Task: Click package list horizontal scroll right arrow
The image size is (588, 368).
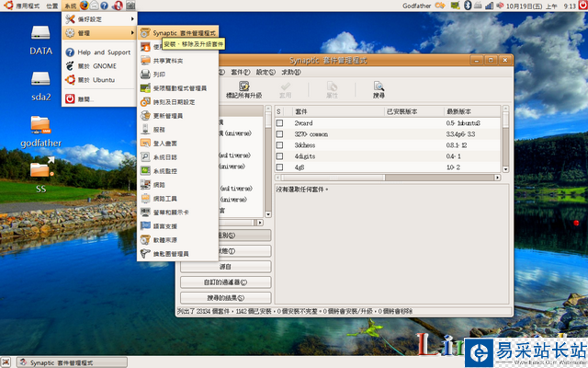Action: (498, 178)
